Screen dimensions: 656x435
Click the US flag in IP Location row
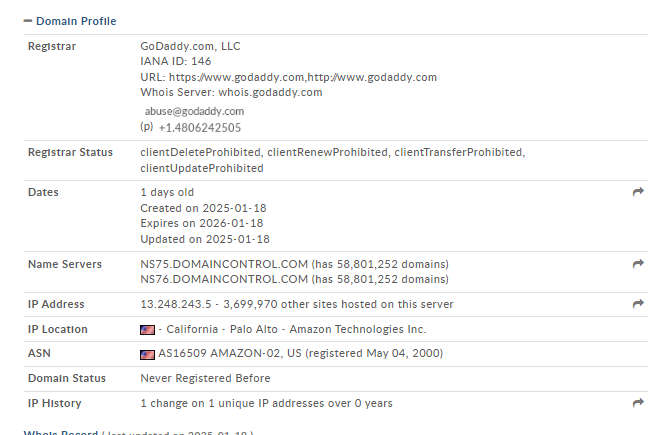pyautogui.click(x=147, y=329)
